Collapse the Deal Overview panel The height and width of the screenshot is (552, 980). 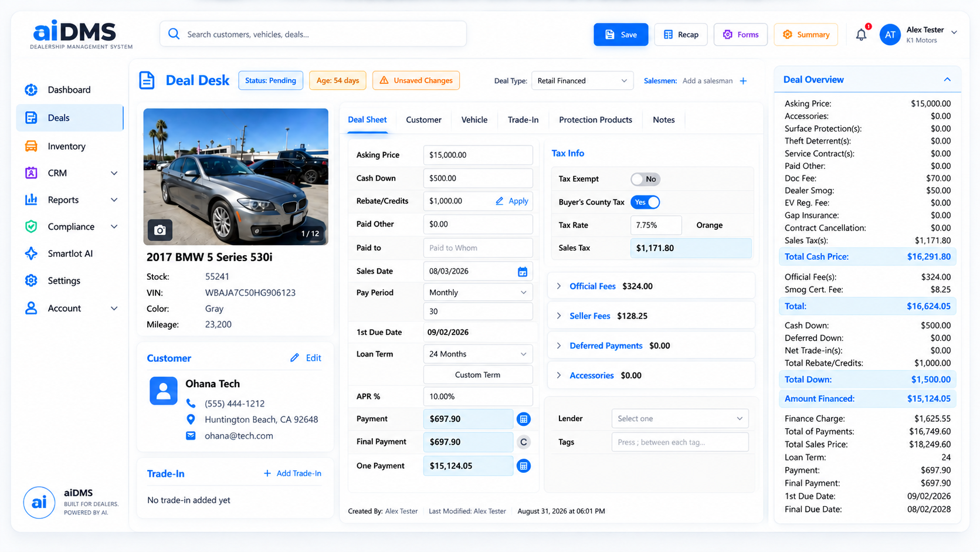coord(947,80)
